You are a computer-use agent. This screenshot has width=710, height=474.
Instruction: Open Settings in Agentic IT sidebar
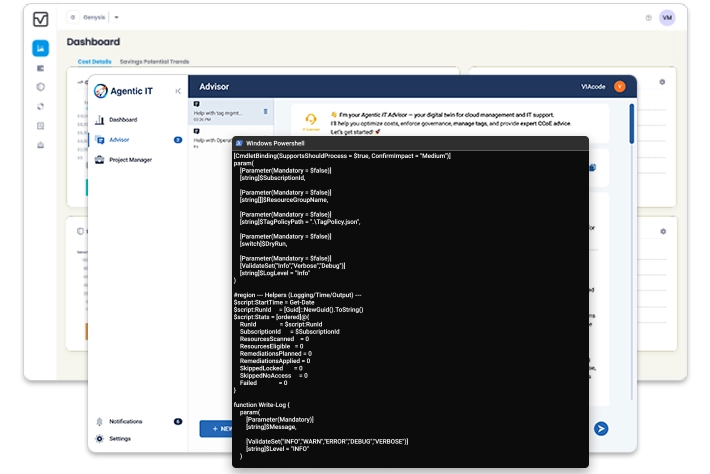coord(120,438)
